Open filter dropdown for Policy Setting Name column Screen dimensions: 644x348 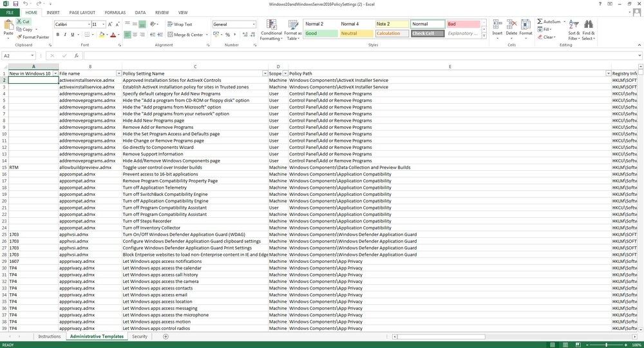click(265, 73)
